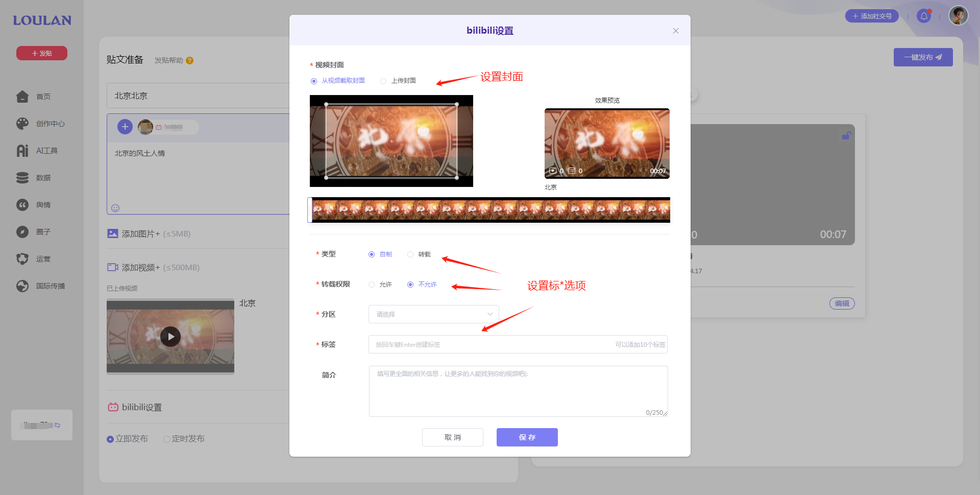This screenshot has width=980, height=495.
Task: Click the 国际传播 globe icon
Action: coord(22,286)
